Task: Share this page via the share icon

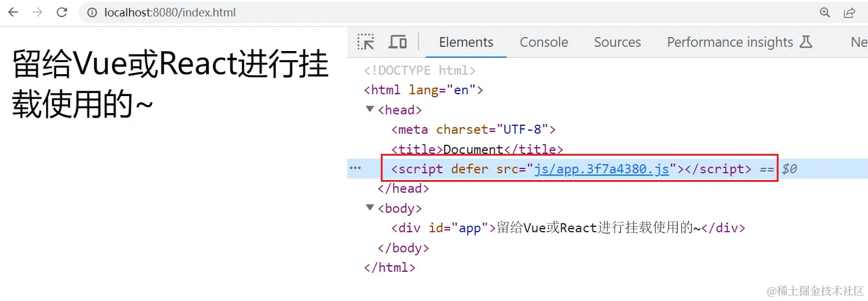Action: click(849, 12)
